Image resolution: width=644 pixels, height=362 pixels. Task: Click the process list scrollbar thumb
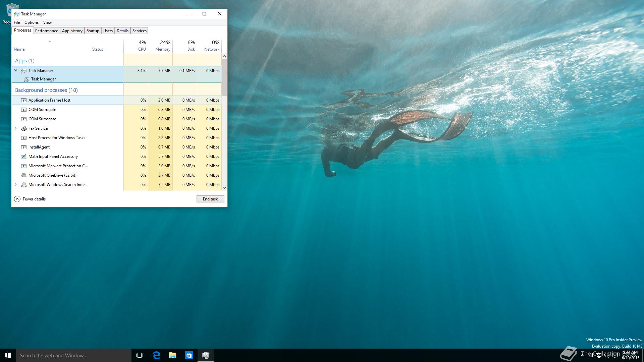pyautogui.click(x=224, y=78)
